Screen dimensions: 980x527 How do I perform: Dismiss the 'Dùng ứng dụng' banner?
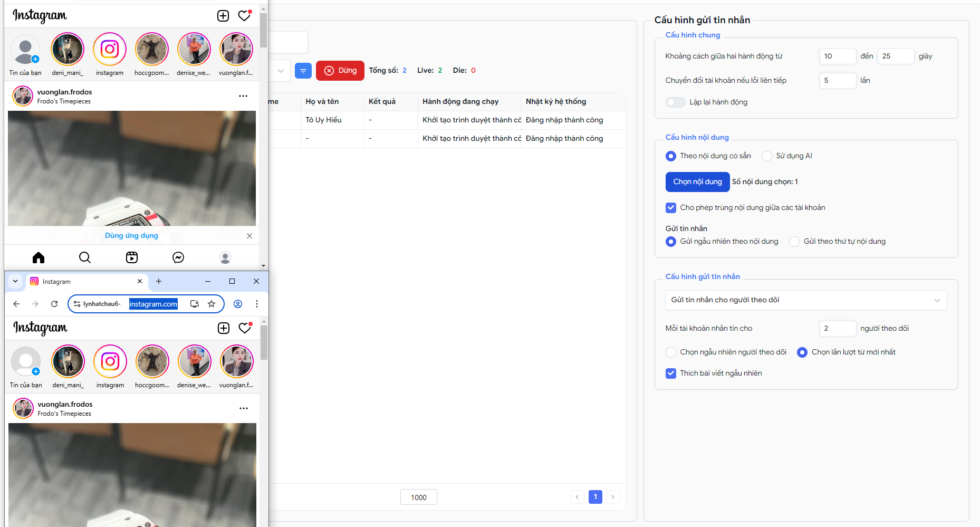tap(249, 236)
